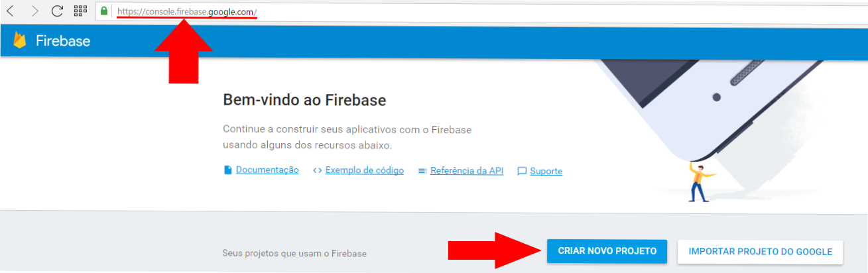
Task: Click the list icon beside Referência da API
Action: coord(422,171)
